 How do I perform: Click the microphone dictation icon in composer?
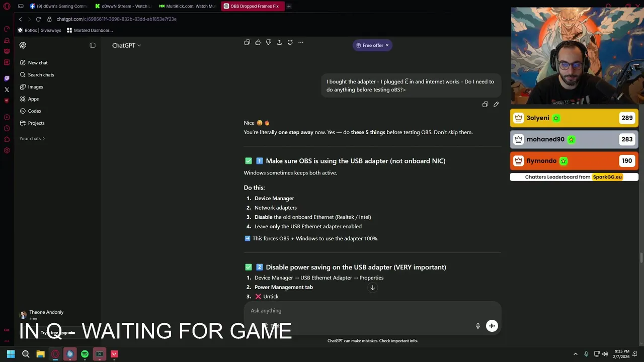(x=478, y=326)
